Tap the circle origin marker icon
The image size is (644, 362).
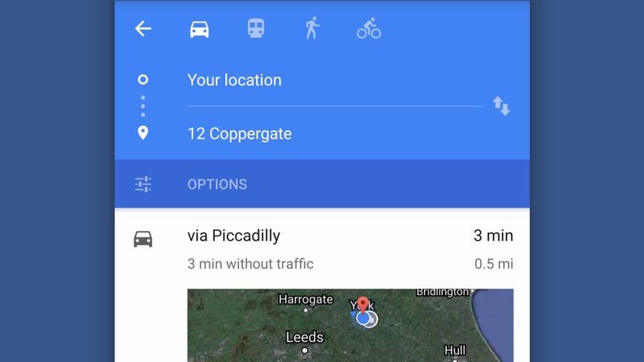(x=143, y=79)
